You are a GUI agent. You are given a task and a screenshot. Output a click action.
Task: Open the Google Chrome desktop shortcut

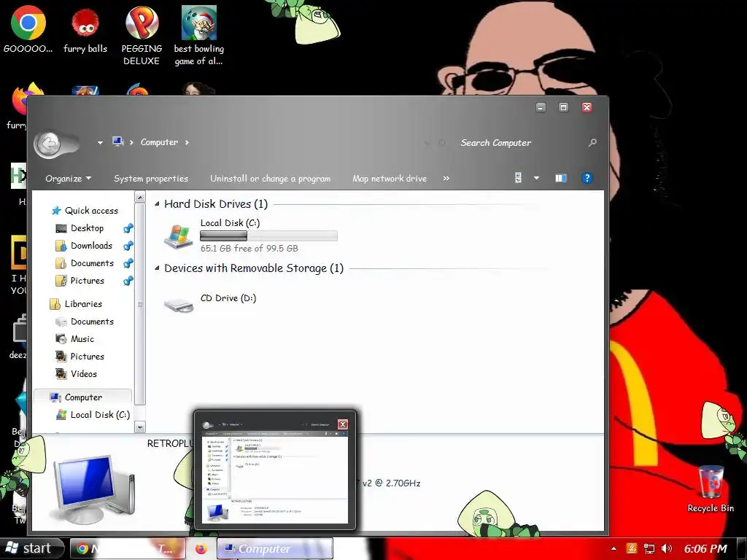click(28, 29)
